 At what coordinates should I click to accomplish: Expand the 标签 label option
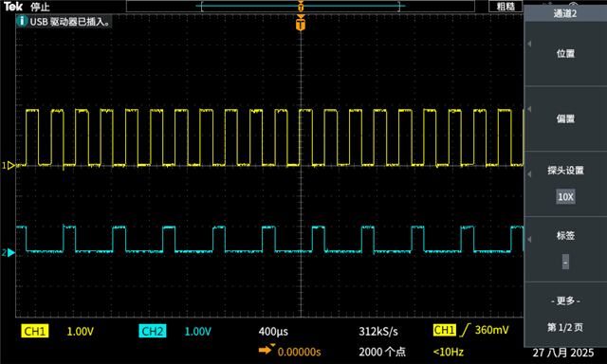pos(565,235)
